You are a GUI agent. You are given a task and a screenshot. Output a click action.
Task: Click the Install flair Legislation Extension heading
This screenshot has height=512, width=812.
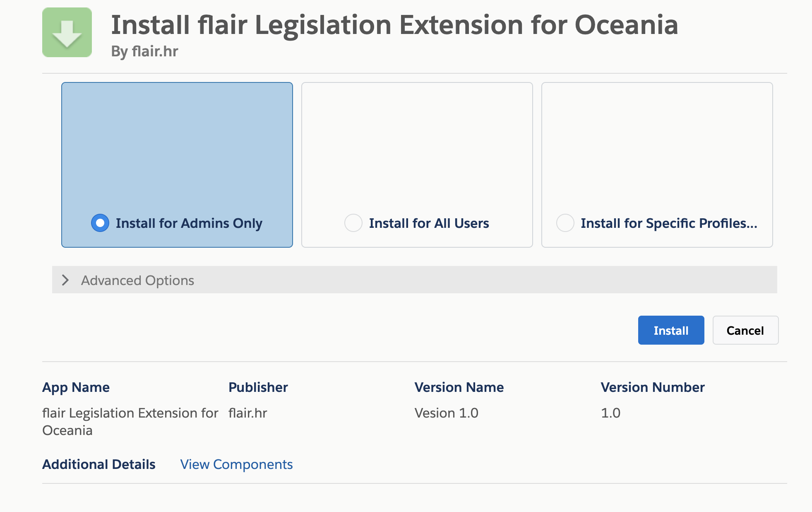click(x=394, y=25)
